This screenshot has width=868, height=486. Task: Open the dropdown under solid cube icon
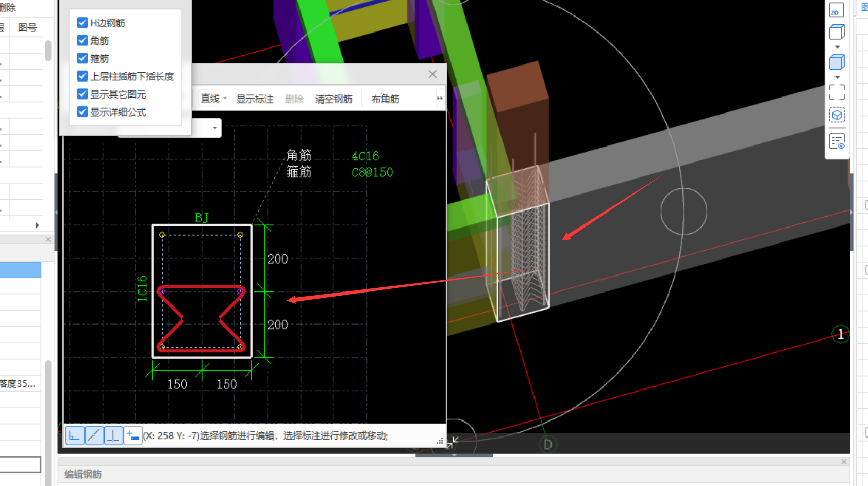click(837, 77)
